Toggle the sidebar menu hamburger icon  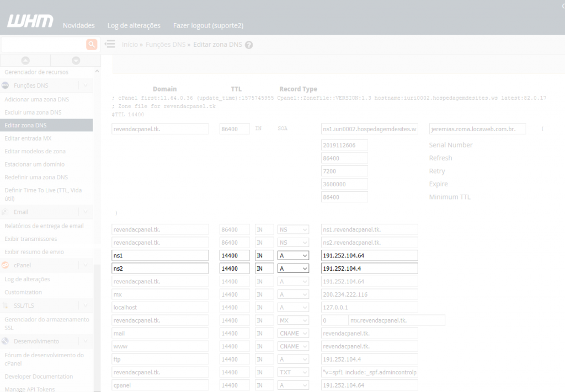(x=110, y=44)
